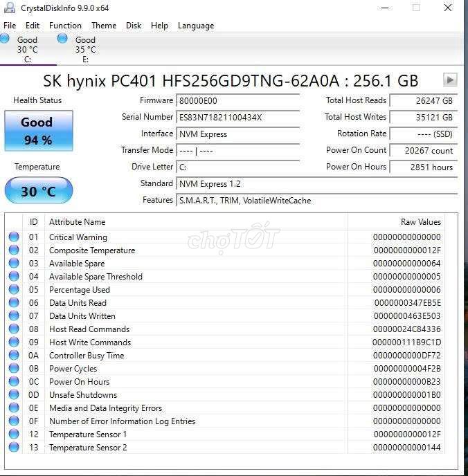Click status orb for Host Write Commands row
Image resolution: width=468 pixels, height=476 pixels.
pos(14,342)
